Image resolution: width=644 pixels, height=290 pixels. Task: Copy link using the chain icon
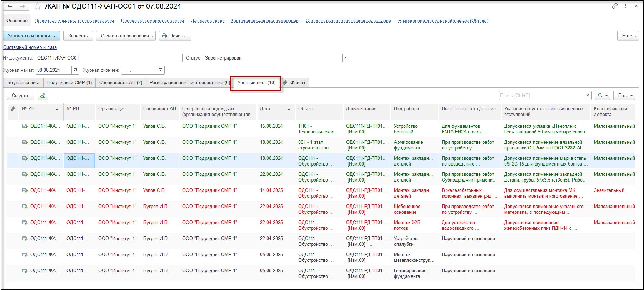(615, 6)
